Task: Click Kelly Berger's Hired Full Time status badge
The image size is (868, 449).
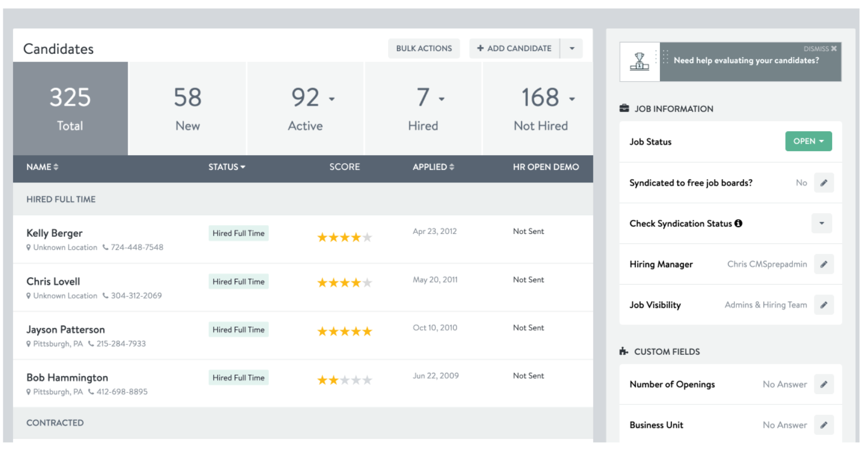Action: click(x=239, y=233)
